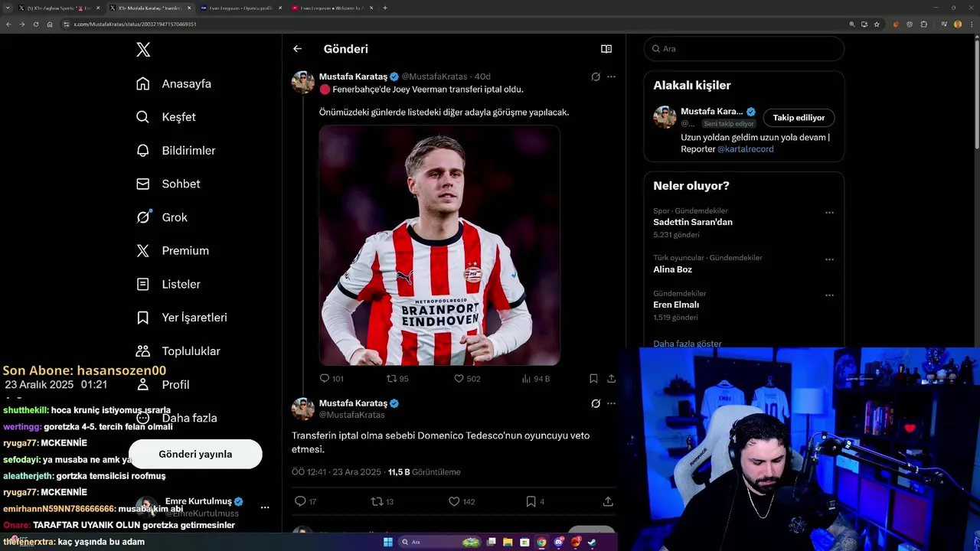
Task: Open Keşfet explore section
Action: pos(165,117)
